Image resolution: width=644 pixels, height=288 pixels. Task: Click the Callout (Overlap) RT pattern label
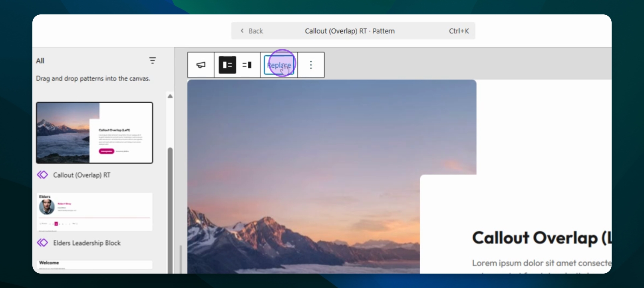[x=82, y=175]
